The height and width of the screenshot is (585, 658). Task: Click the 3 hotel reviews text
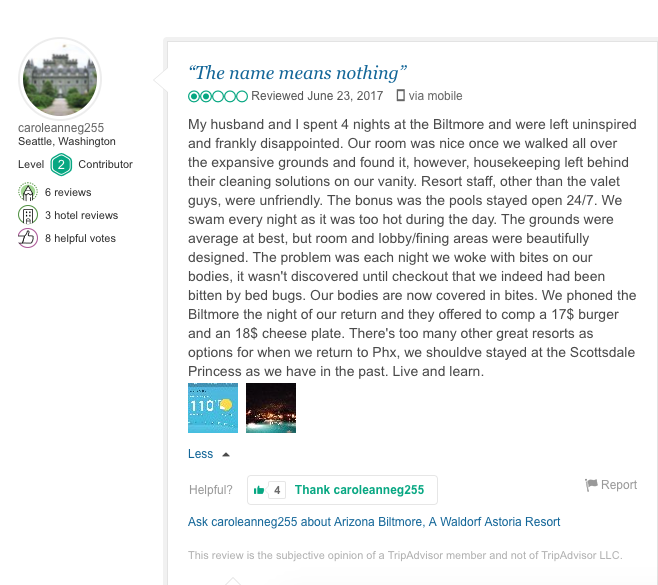[81, 215]
